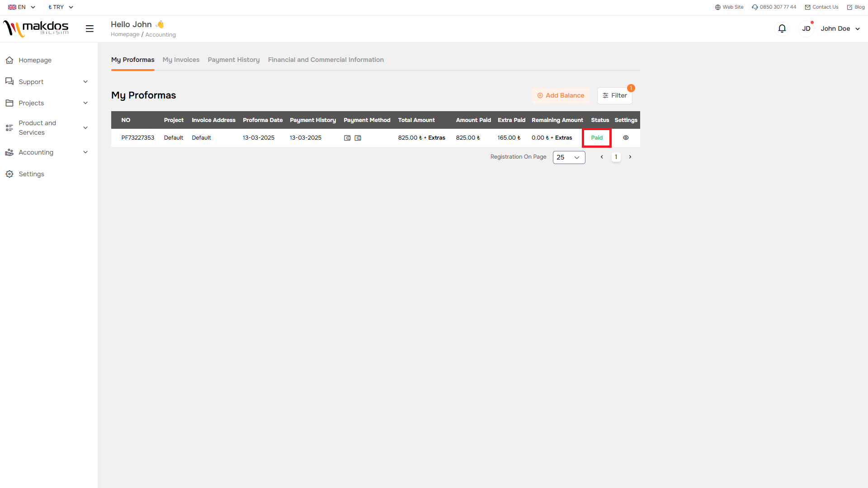Image resolution: width=868 pixels, height=488 pixels.
Task: Click the Add Balance button
Action: pos(561,95)
